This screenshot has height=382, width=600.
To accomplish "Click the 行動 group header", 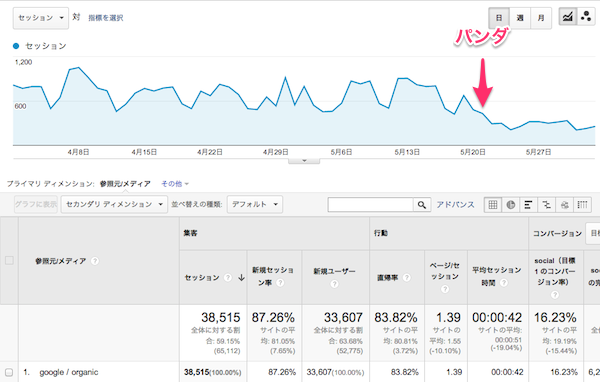I will click(381, 233).
